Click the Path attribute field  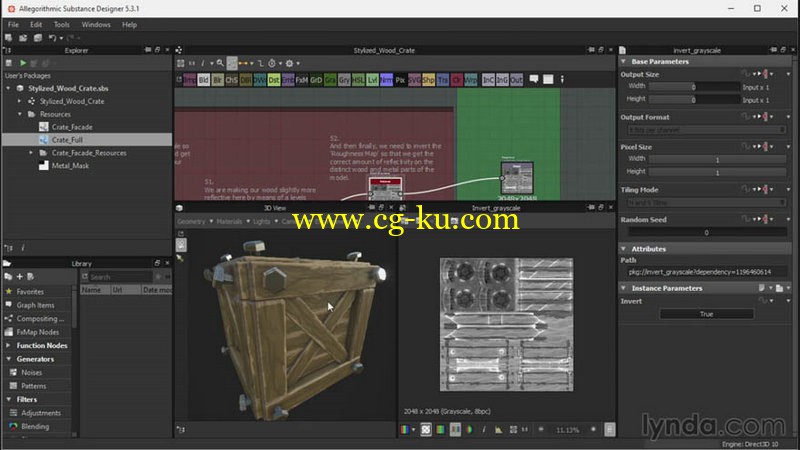tap(706, 272)
